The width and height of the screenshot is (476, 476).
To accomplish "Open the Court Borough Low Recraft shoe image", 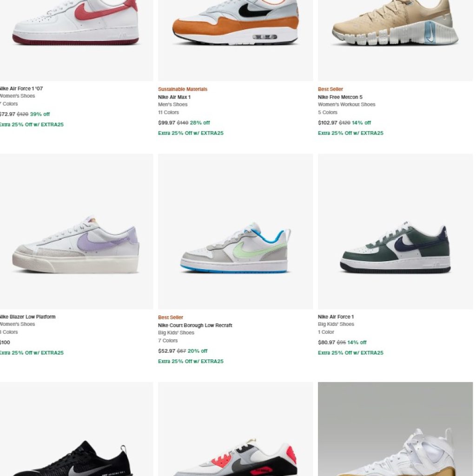I will (235, 231).
